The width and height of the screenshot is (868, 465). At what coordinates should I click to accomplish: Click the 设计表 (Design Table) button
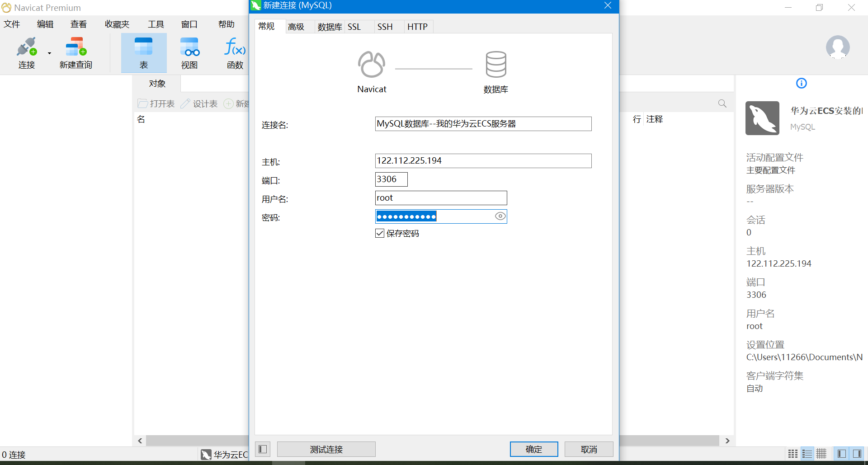click(199, 104)
